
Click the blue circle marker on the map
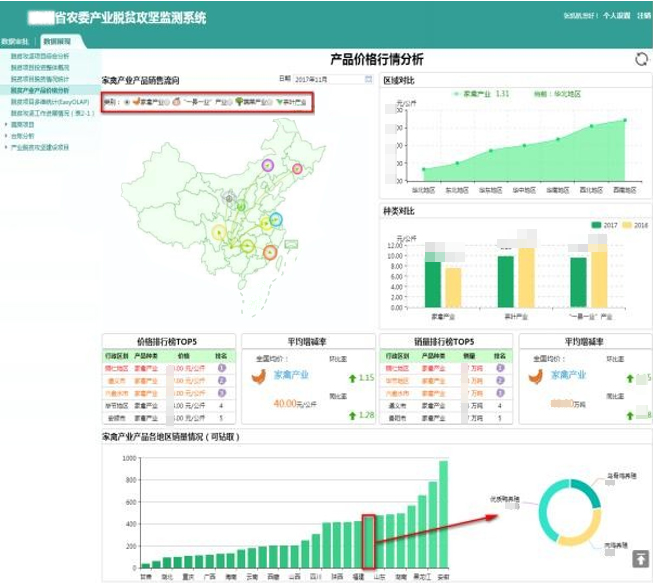point(277,219)
